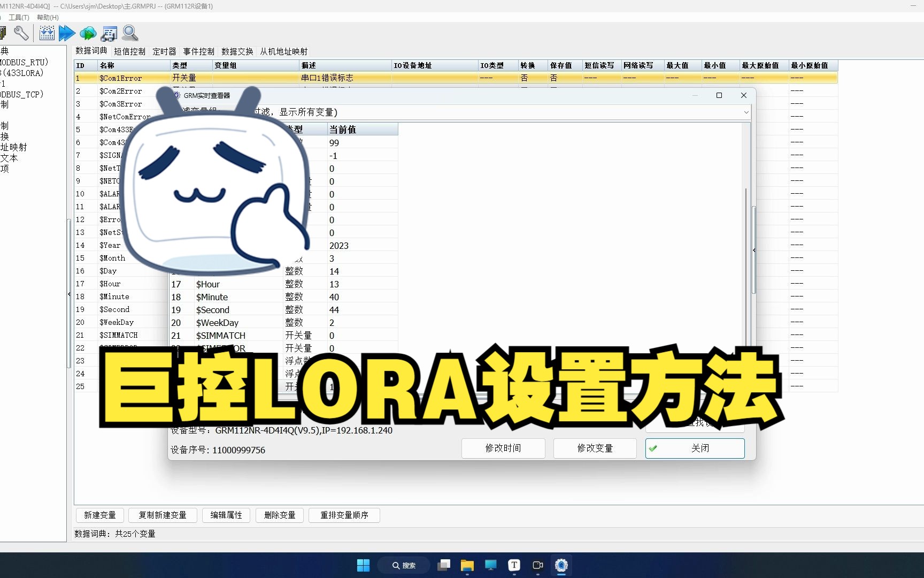
Task: Click the 删除变量 button
Action: coord(280,515)
